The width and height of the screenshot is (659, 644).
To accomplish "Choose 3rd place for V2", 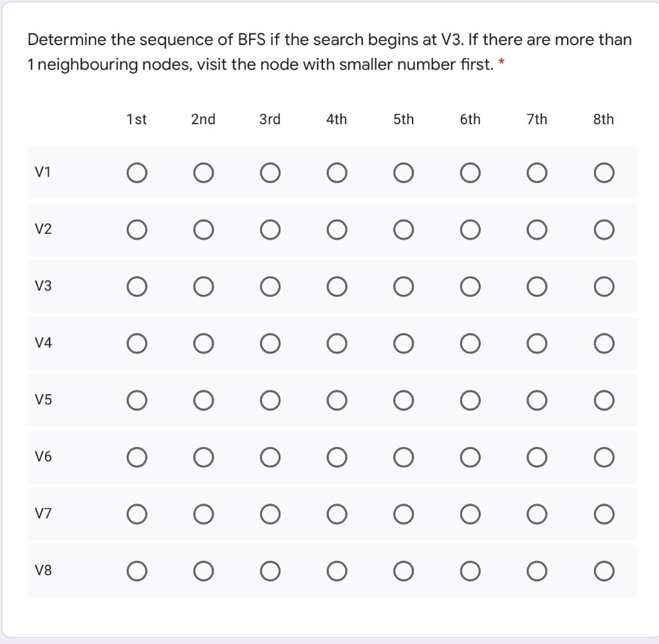I will [270, 229].
